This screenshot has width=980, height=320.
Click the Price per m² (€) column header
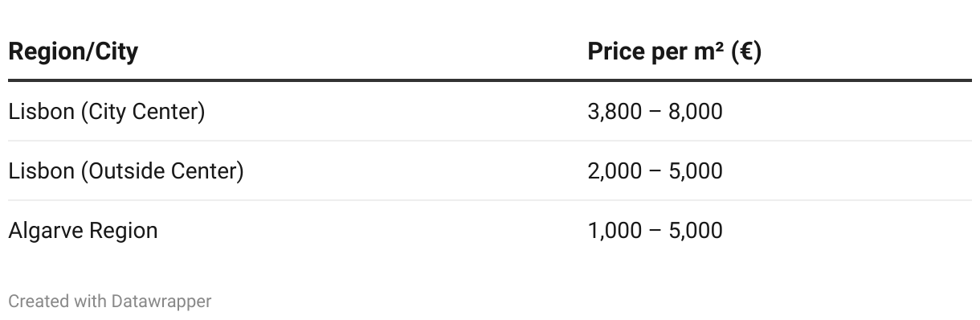[675, 52]
